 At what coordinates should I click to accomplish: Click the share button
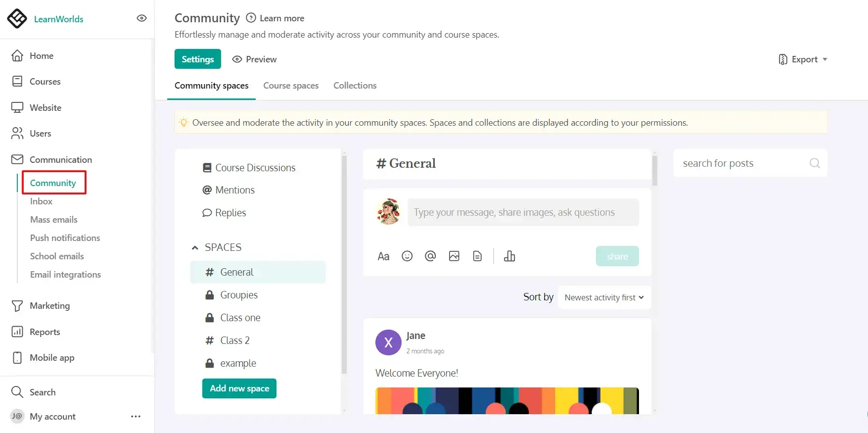(x=617, y=256)
